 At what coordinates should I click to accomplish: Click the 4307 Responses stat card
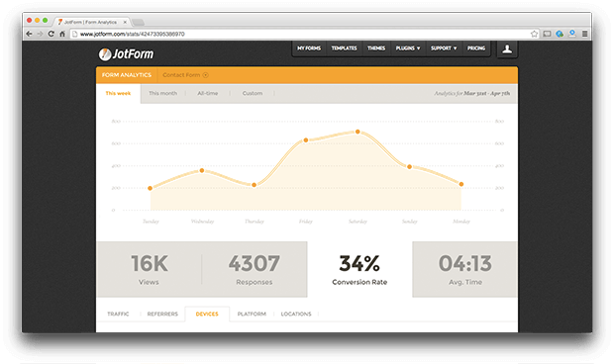tap(255, 269)
